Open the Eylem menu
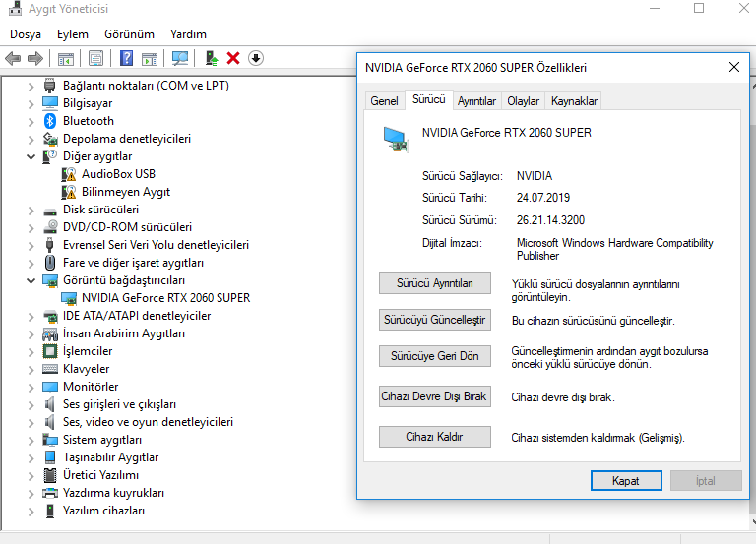Image resolution: width=756 pixels, height=544 pixels. (72, 34)
